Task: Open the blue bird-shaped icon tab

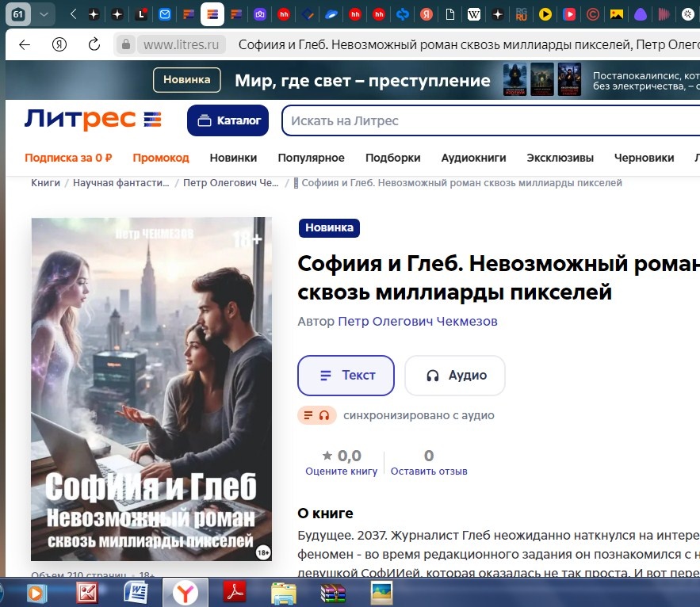Action: (331, 14)
